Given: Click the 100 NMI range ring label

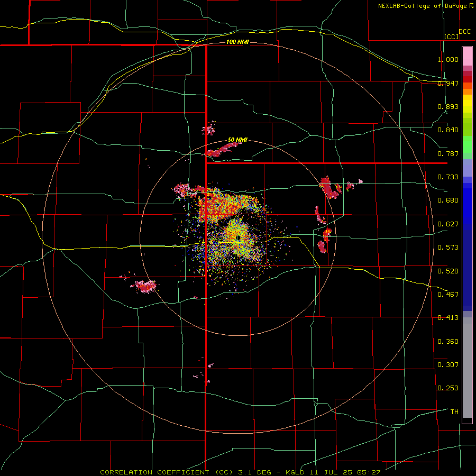Looking at the screenshot, I should [237, 42].
